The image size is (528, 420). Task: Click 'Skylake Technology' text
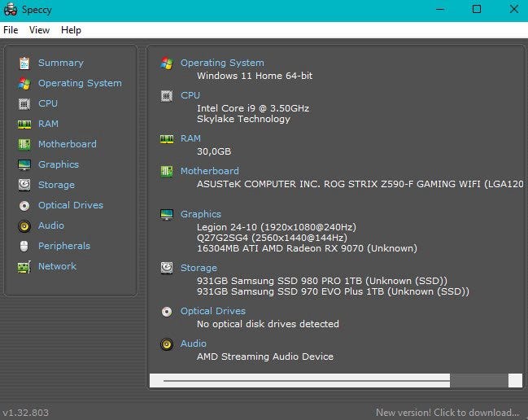(243, 119)
